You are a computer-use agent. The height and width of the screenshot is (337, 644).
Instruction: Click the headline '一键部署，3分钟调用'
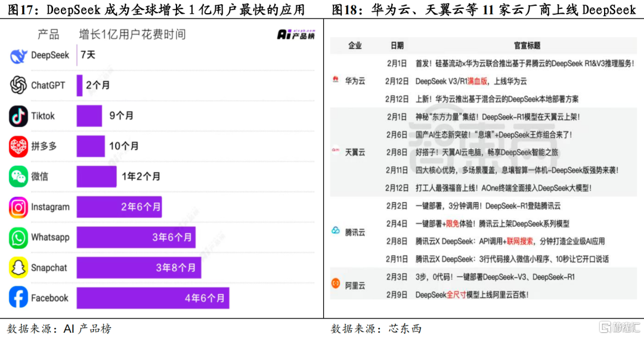(x=488, y=206)
